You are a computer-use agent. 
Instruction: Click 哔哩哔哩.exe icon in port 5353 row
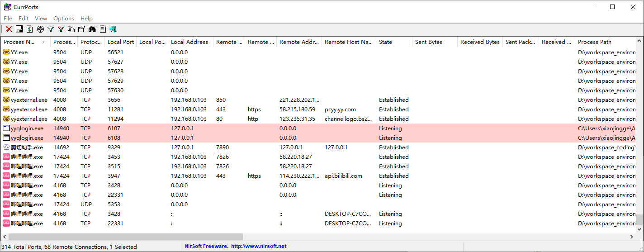pos(6,204)
